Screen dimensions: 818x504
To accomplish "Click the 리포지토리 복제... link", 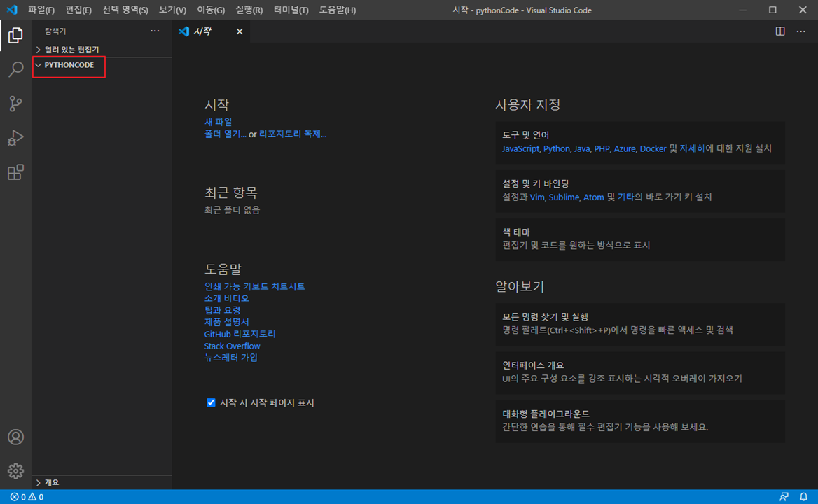I will click(293, 134).
